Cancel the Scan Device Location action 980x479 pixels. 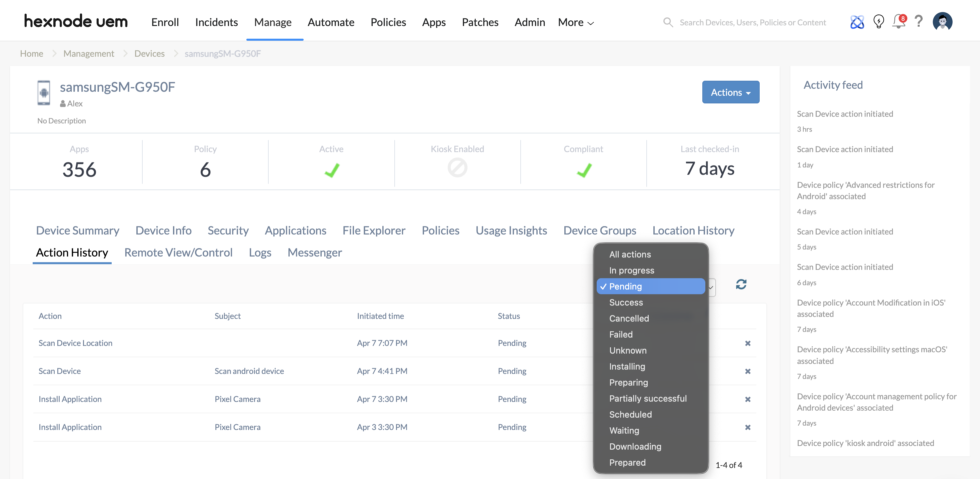tap(748, 344)
